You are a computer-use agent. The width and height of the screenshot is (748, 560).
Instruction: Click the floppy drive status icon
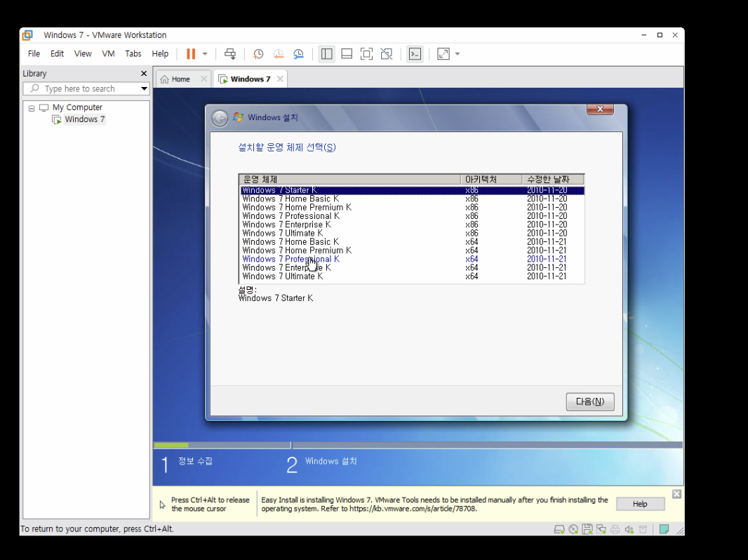coord(587,529)
